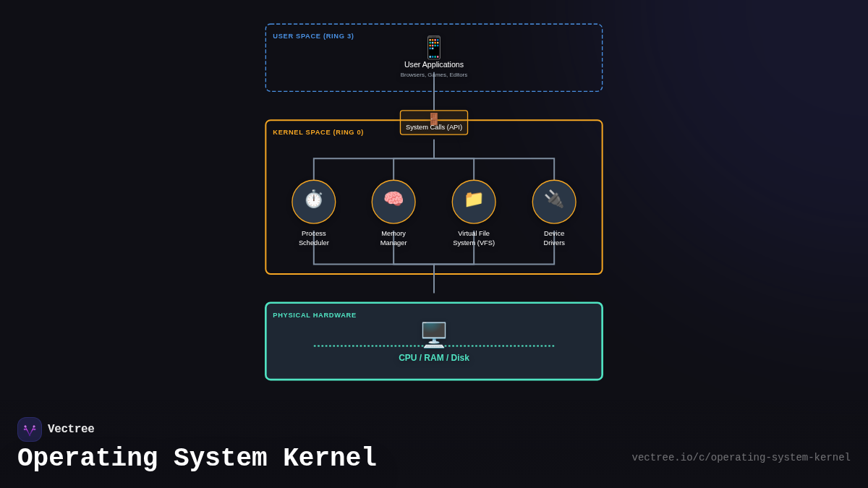868x488 pixels.
Task: Click the "Operating System Kernel" title
Action: click(197, 458)
